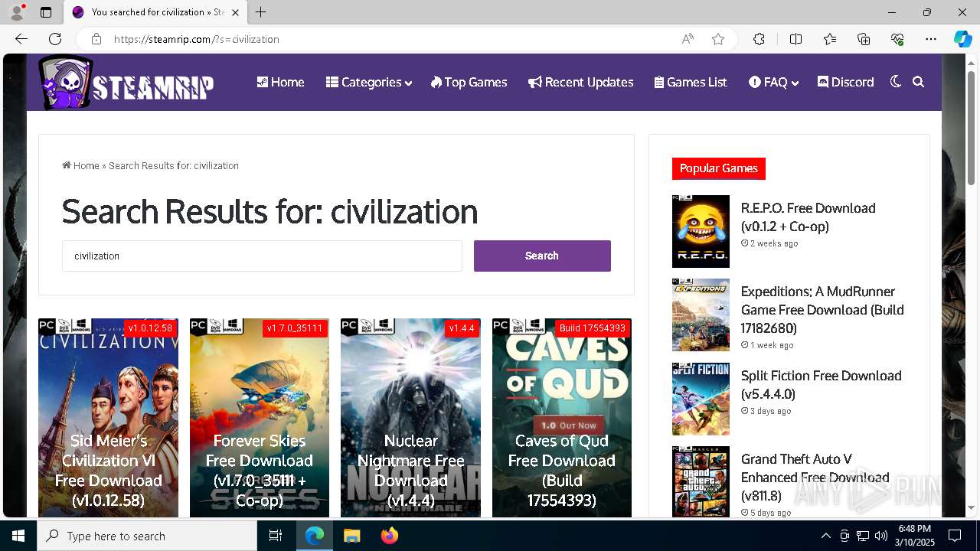Refresh the page

[x=55, y=39]
